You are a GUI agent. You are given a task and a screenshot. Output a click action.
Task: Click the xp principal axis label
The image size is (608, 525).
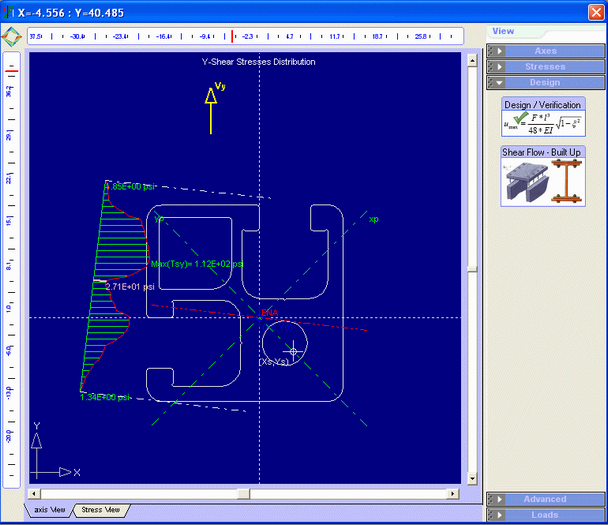coord(373,219)
